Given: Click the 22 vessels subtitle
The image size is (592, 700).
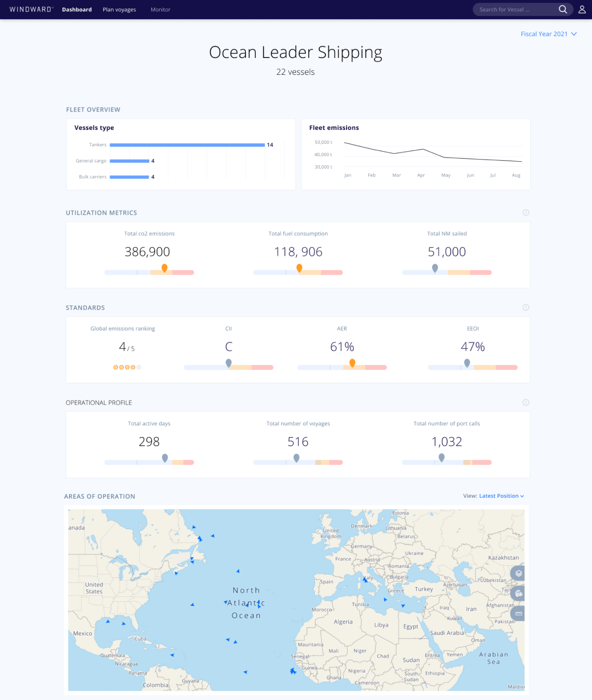Looking at the screenshot, I should [296, 72].
